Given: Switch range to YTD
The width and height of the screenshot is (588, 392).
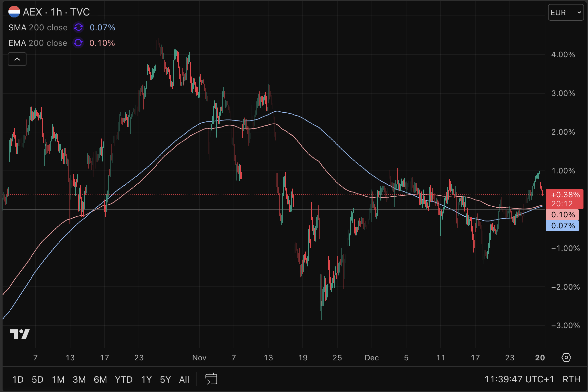Looking at the screenshot, I should (124, 379).
